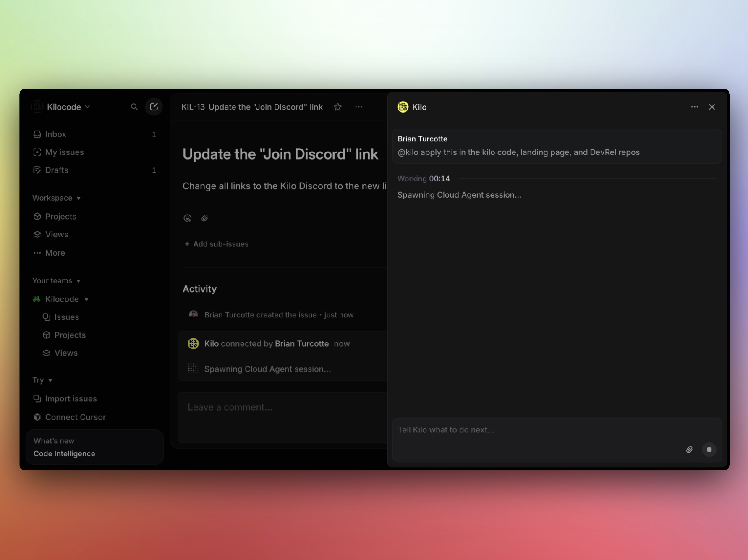The image size is (748, 560).
Task: Click the spinner icon beside Spawning Cloud Agent
Action: (x=193, y=369)
